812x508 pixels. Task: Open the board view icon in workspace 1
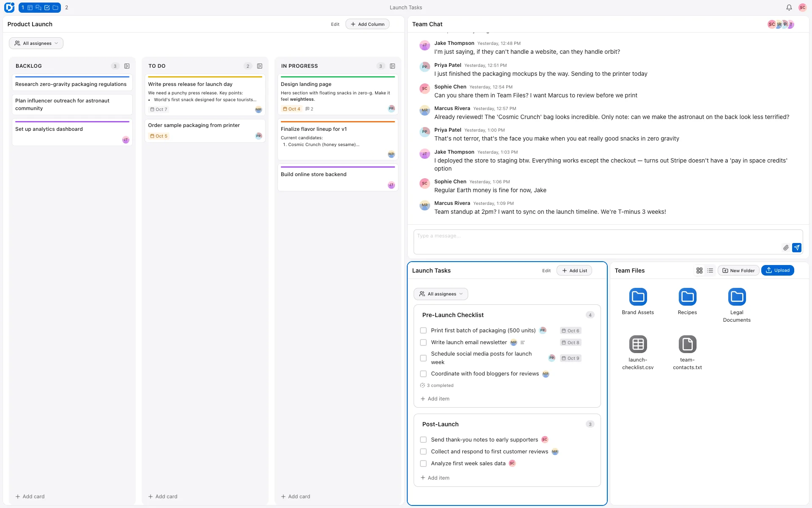click(30, 8)
